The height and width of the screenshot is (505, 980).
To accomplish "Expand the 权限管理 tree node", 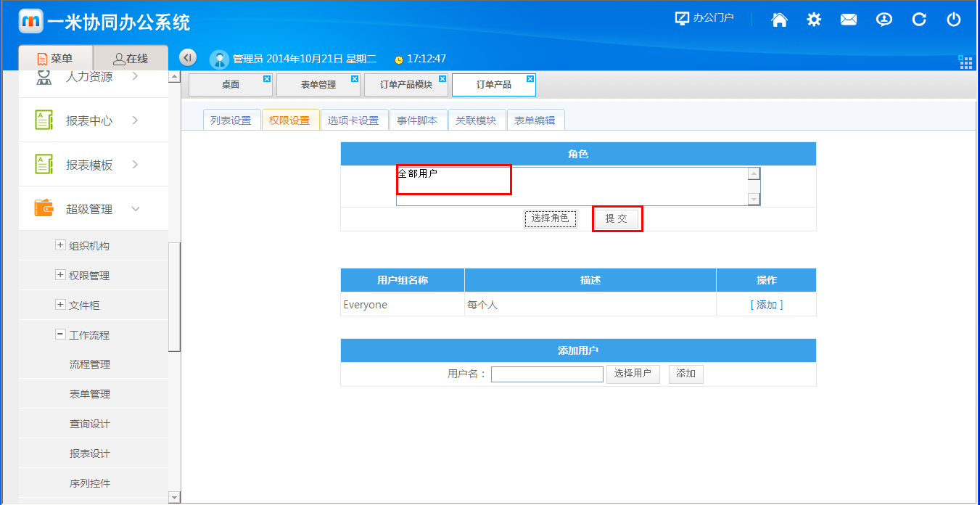I will point(60,275).
